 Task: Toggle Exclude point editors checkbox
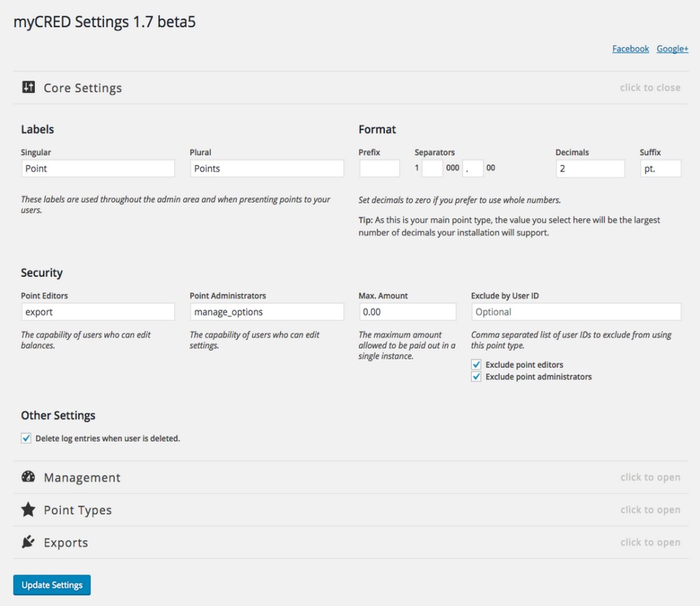tap(477, 365)
